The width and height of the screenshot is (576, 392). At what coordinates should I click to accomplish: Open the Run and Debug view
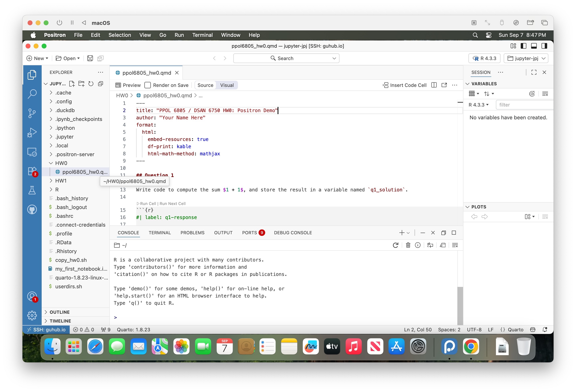point(32,133)
